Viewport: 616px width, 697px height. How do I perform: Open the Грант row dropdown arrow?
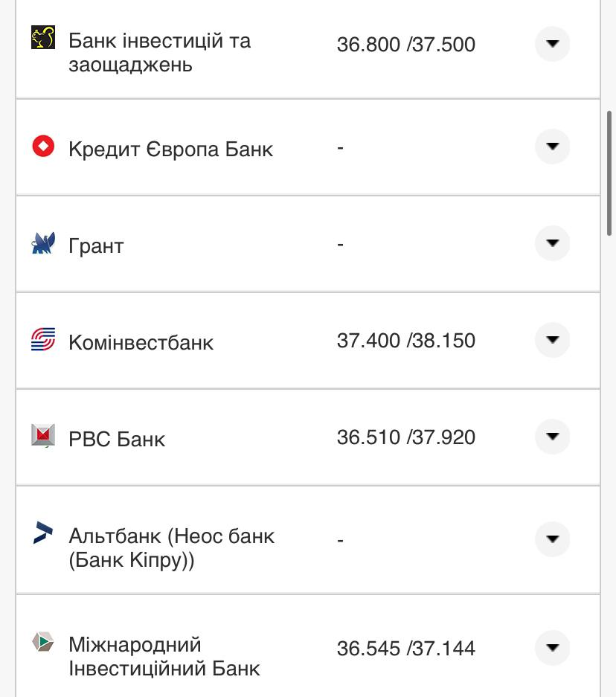[552, 243]
